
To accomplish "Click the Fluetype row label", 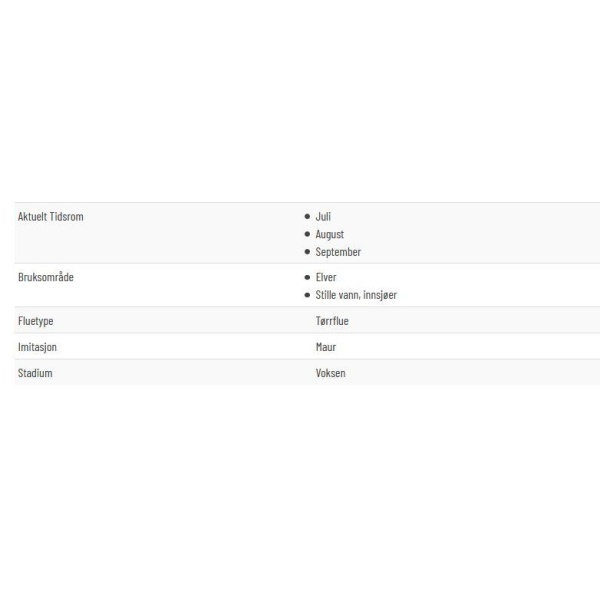I will [x=35, y=321].
